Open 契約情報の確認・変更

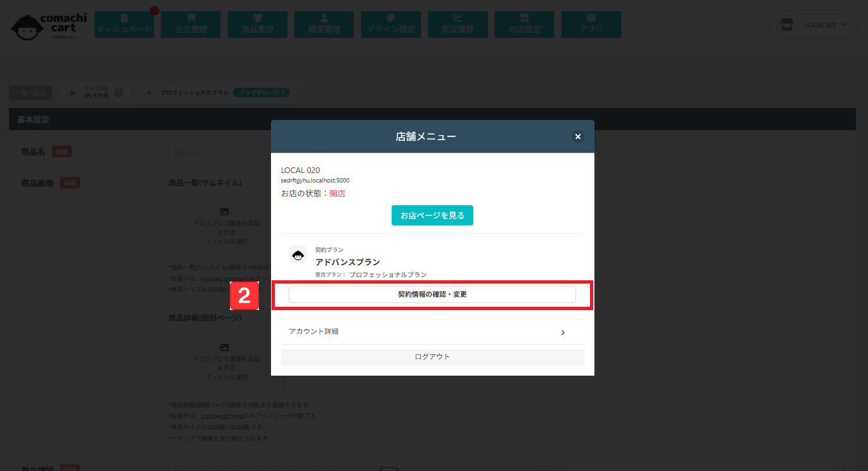click(432, 294)
